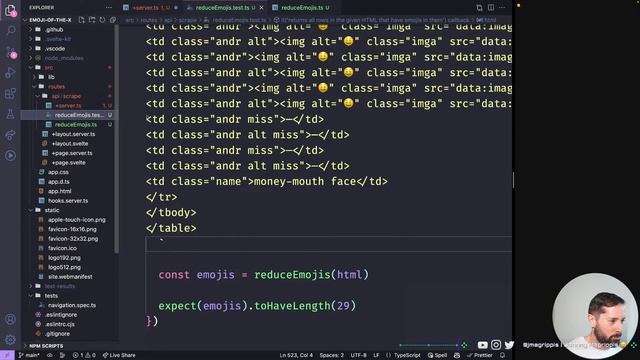This screenshot has height=360, width=640.
Task: Click the Explorer sidebar scrollbar
Action: click(x=117, y=139)
